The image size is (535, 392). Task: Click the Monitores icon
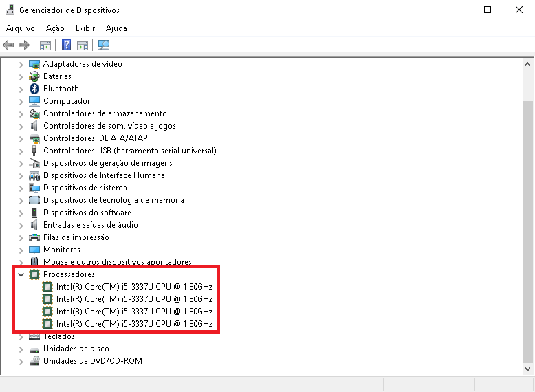point(34,250)
